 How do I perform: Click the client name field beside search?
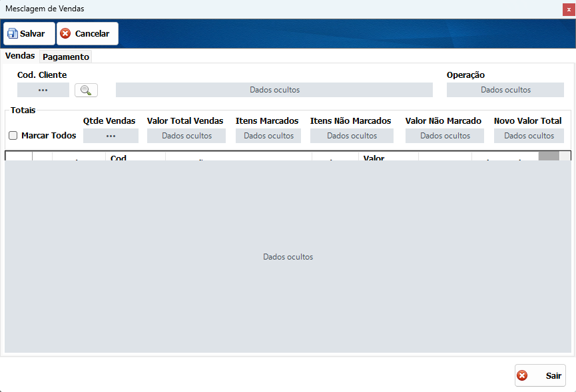(x=274, y=90)
